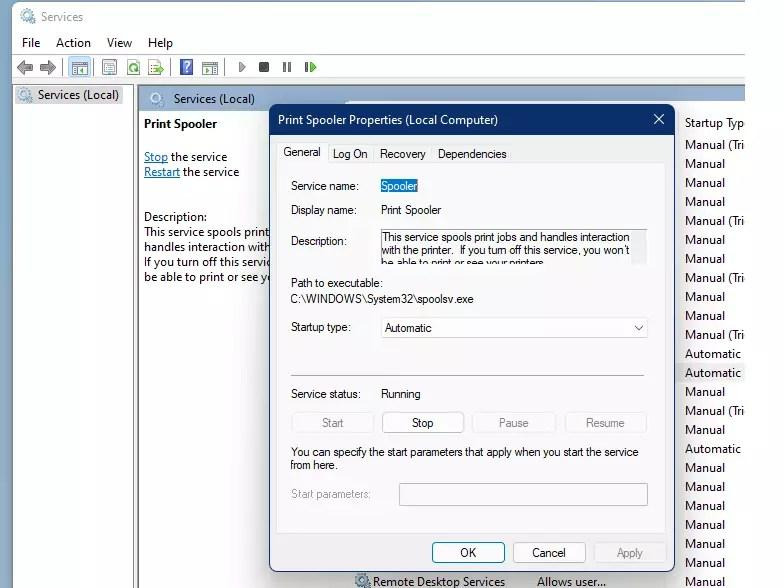Screen dimensions: 784x588
Task: Click the description box scrollbar
Action: (x=638, y=246)
